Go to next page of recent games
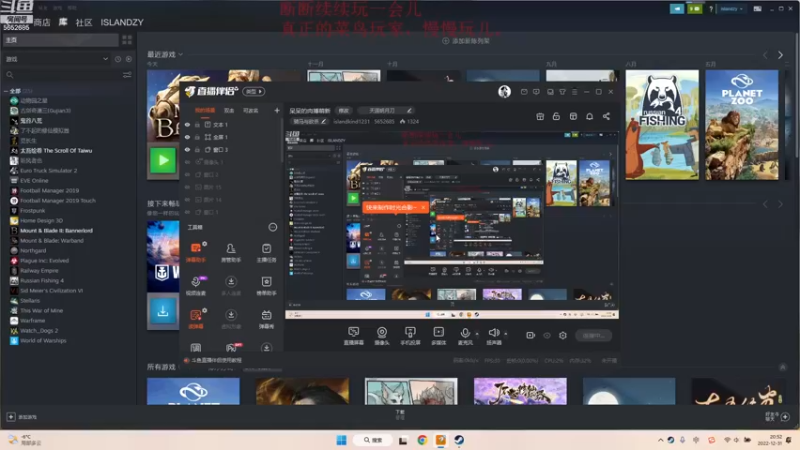800x450 pixels. [x=780, y=55]
